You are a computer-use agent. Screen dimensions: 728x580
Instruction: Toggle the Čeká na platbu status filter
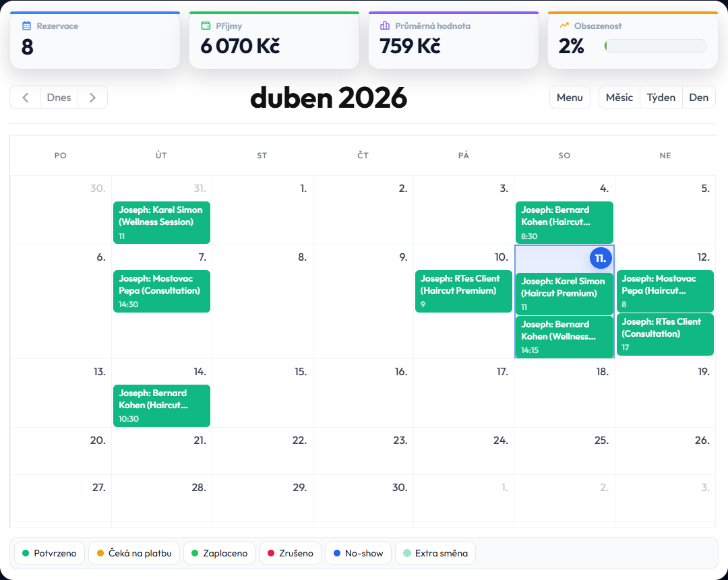coord(134,553)
